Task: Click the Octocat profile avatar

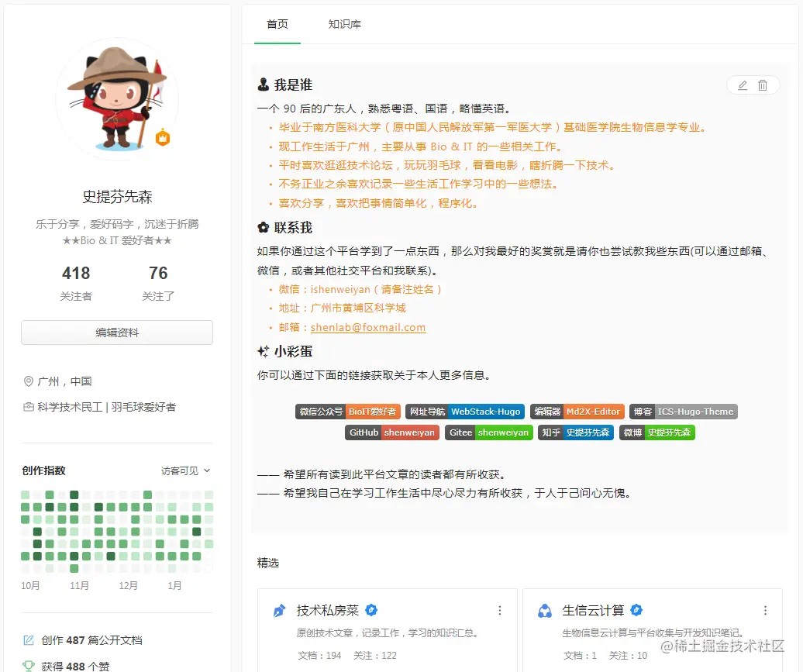Action: [117, 99]
